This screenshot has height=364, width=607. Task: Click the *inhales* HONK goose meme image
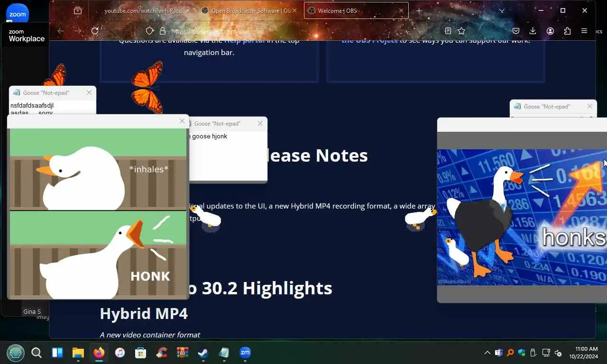98,213
